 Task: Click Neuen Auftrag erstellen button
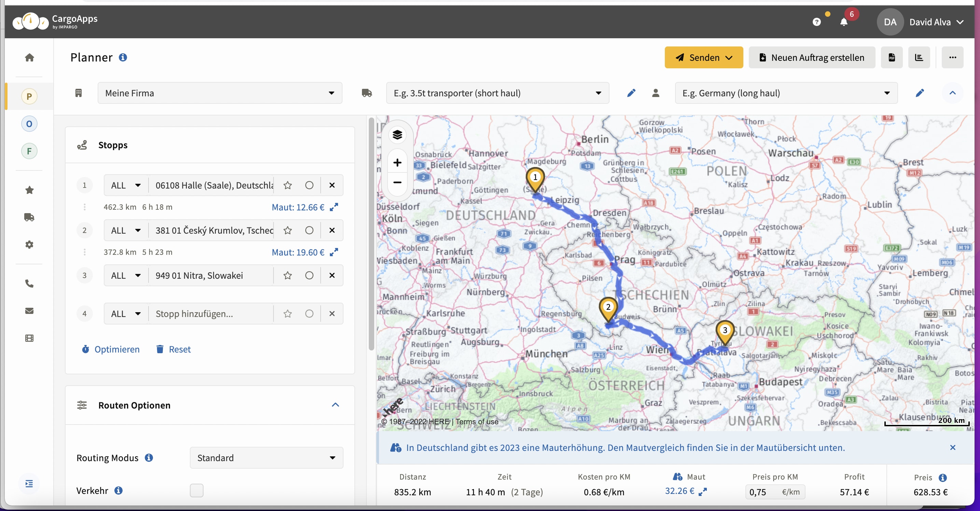point(812,57)
